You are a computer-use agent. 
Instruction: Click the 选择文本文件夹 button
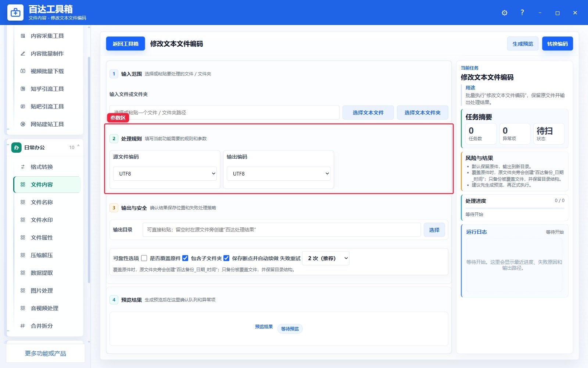[423, 113]
